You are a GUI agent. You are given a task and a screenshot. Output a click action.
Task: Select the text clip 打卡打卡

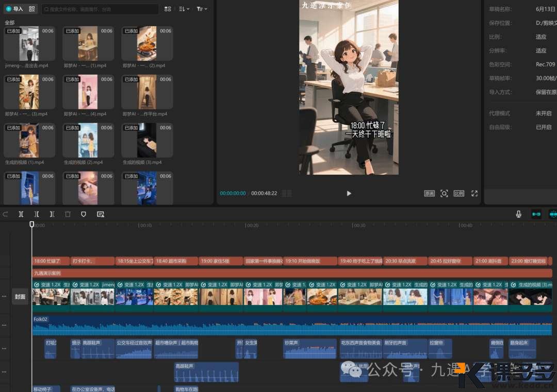pyautogui.click(x=92, y=261)
